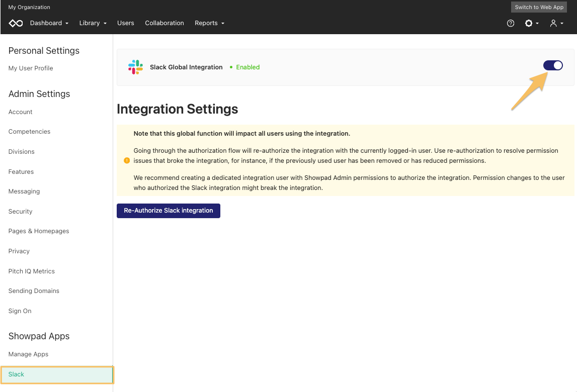Open Manage Apps under Showpad Apps
The height and width of the screenshot is (392, 577).
pyautogui.click(x=28, y=354)
